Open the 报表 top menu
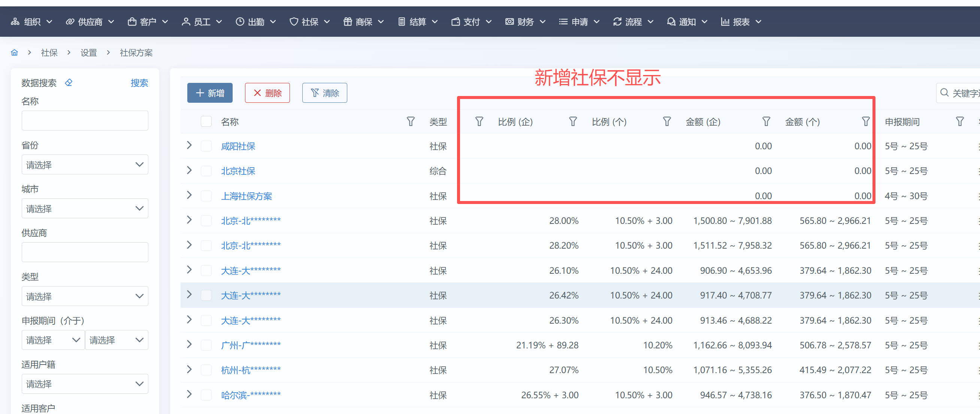 pyautogui.click(x=741, y=22)
